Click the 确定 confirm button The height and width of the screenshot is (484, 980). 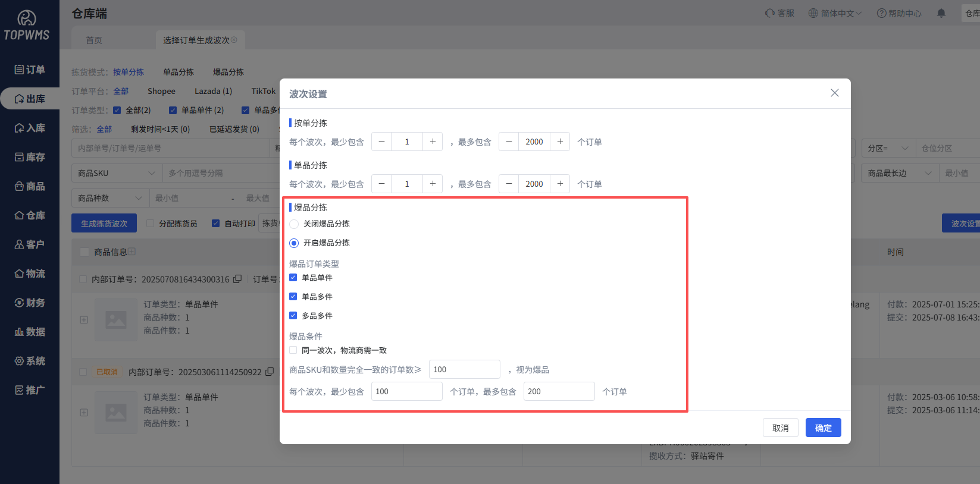[823, 428]
